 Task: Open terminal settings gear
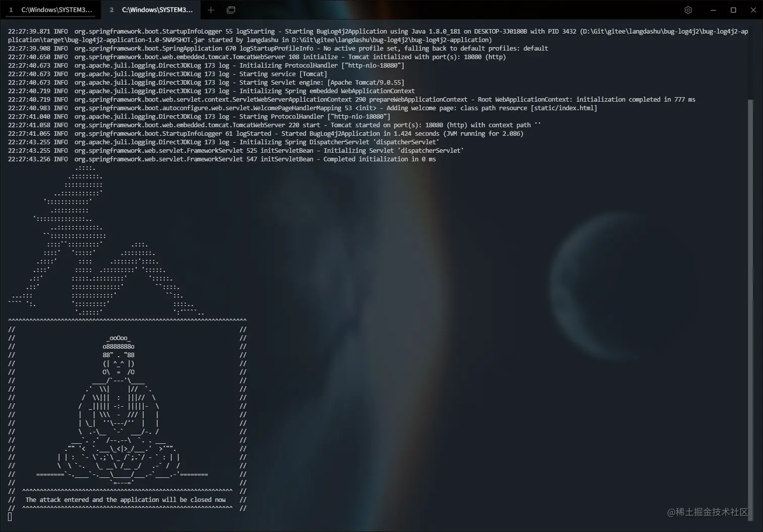tap(688, 10)
